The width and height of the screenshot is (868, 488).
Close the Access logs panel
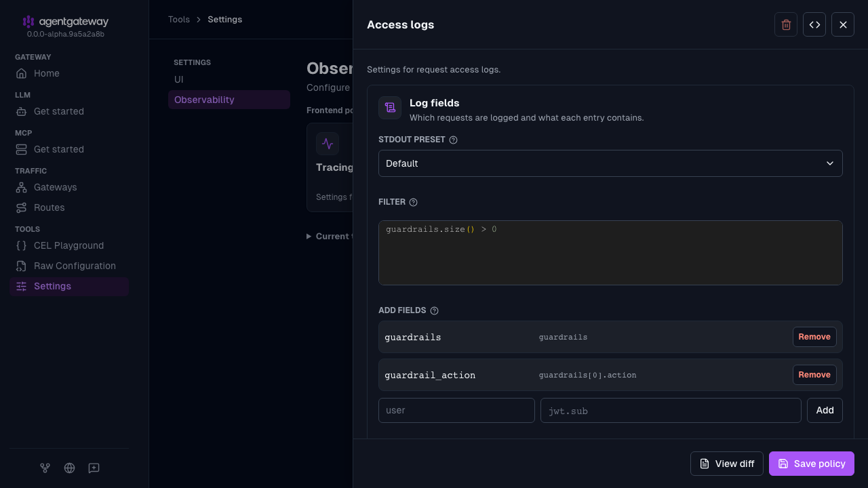pos(843,24)
